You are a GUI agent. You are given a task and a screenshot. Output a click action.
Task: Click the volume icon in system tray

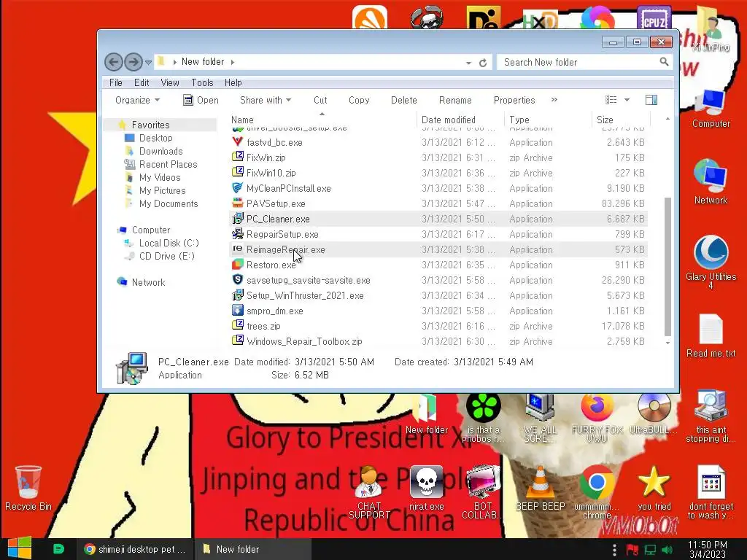(x=667, y=550)
